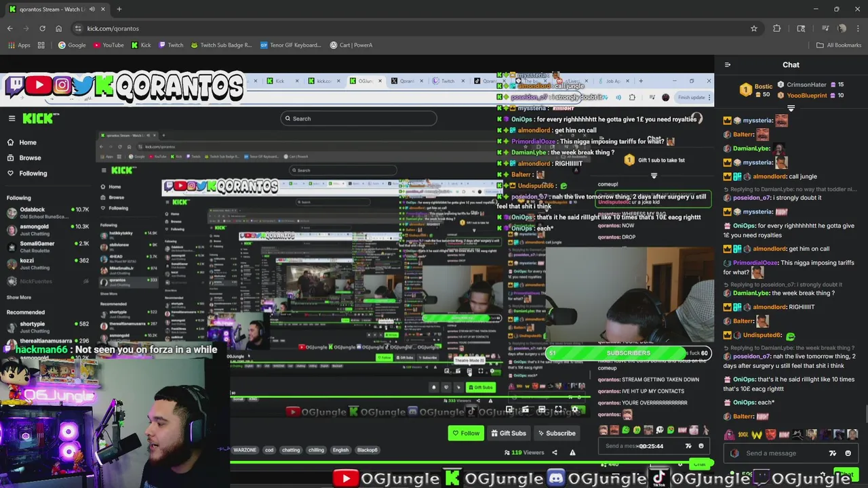Image resolution: width=868 pixels, height=488 pixels.
Task: Open the Google bookmark
Action: [x=72, y=45]
